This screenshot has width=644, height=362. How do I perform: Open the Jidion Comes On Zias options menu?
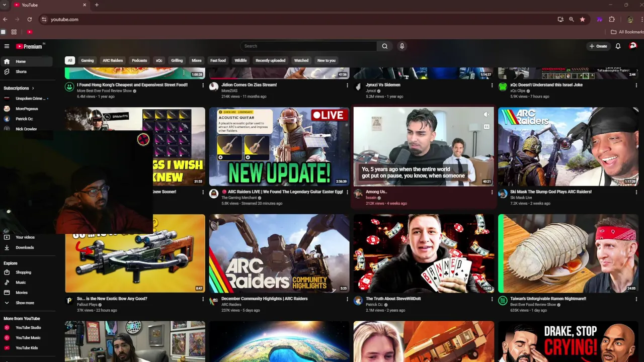pyautogui.click(x=347, y=85)
